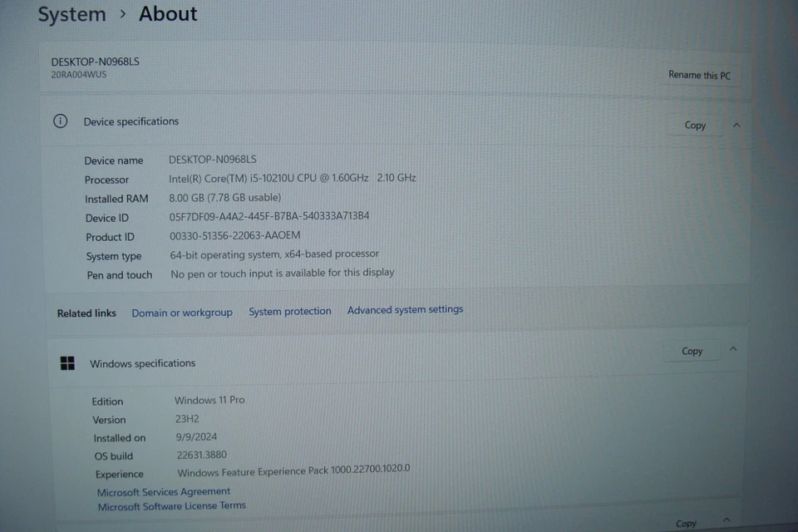Screen dimensions: 798x532
Task: Click the Installed RAM label
Action: point(116,199)
